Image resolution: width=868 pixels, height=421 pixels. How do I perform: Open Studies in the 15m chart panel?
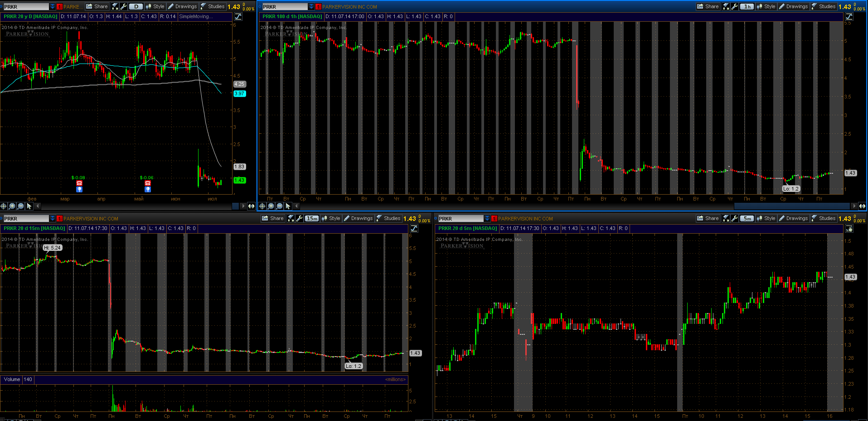(388, 218)
